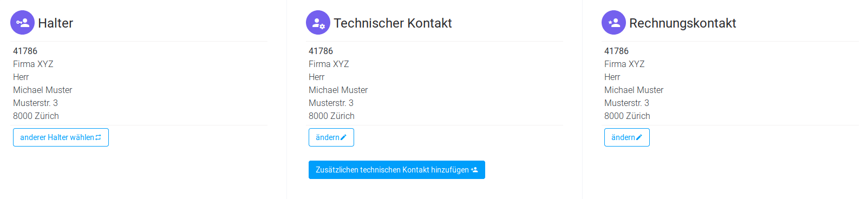The height and width of the screenshot is (199, 868).
Task: Click 8000 Zürich under Rechnungskontakt
Action: click(x=627, y=116)
